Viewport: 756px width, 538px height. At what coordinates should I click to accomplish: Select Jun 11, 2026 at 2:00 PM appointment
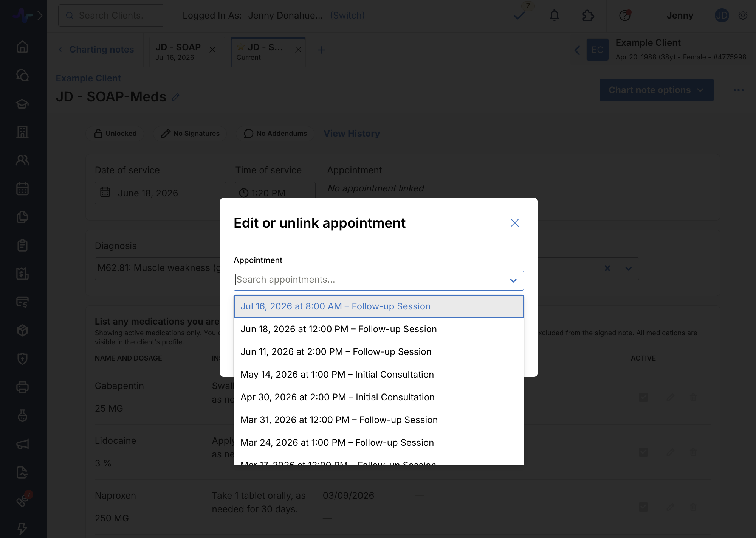tap(379, 352)
